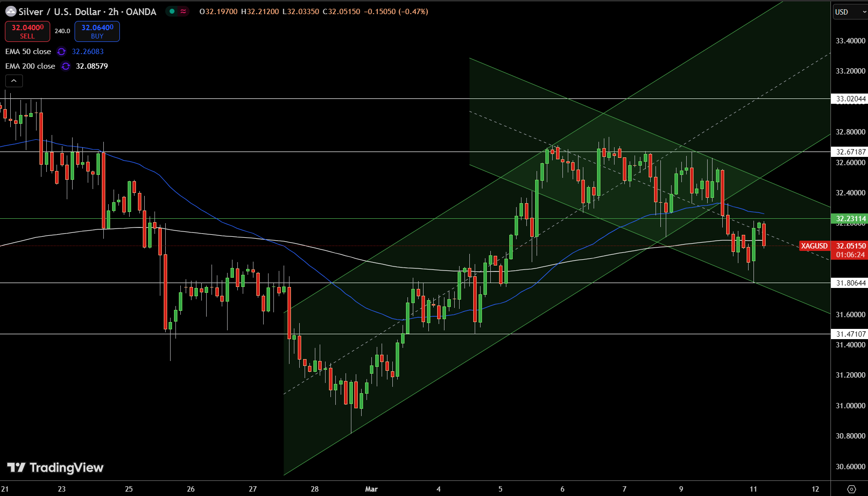Viewport: 868px width, 496px height.
Task: Click the 240.0 spread value
Action: 62,31
